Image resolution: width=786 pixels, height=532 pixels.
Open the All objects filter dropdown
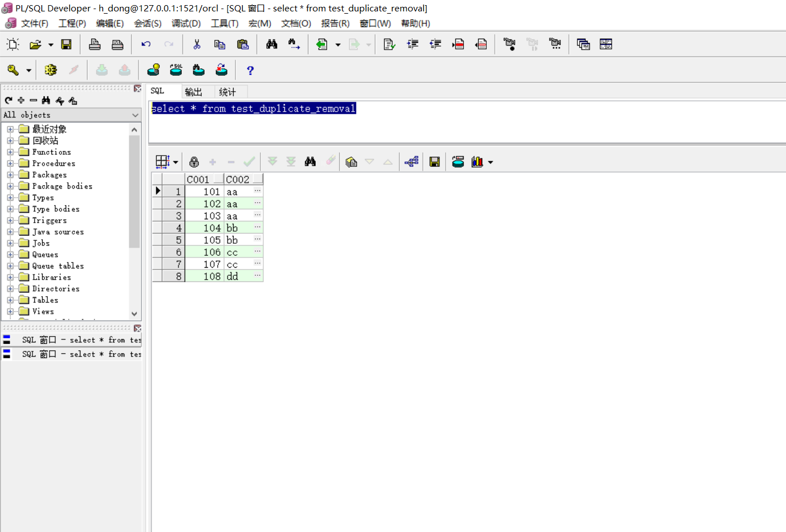pos(135,115)
